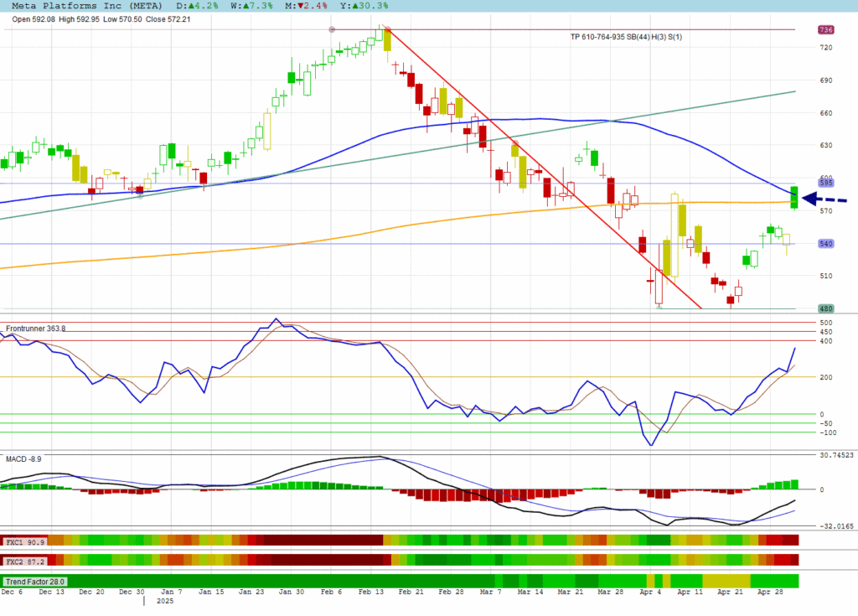
Task: Click the Open 592.08 value
Action: pos(34,19)
